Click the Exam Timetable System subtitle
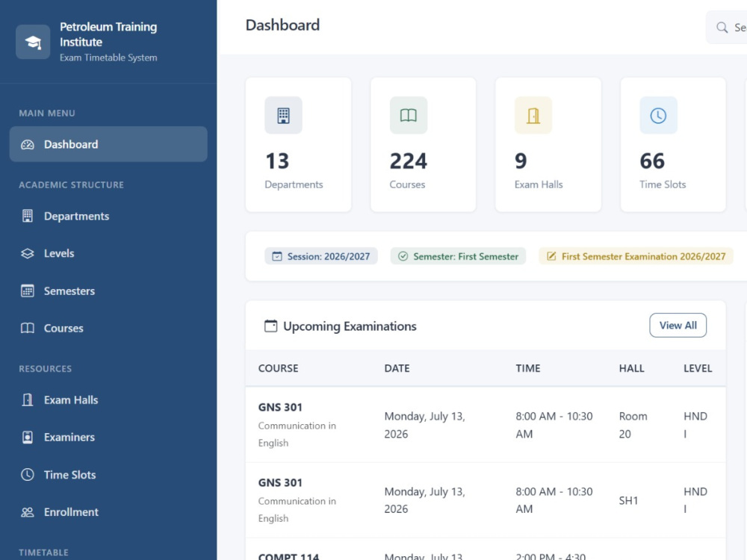747x560 pixels. (x=108, y=57)
